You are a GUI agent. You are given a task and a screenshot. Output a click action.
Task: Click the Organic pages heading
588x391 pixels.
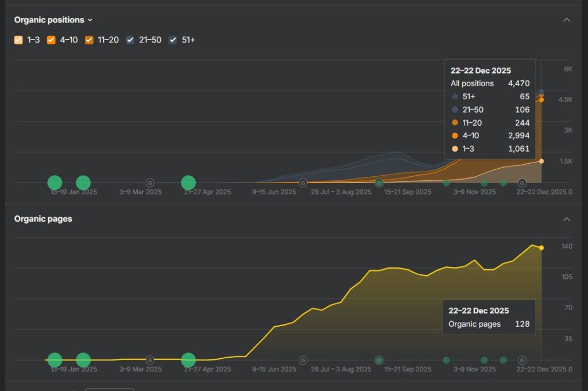43,219
